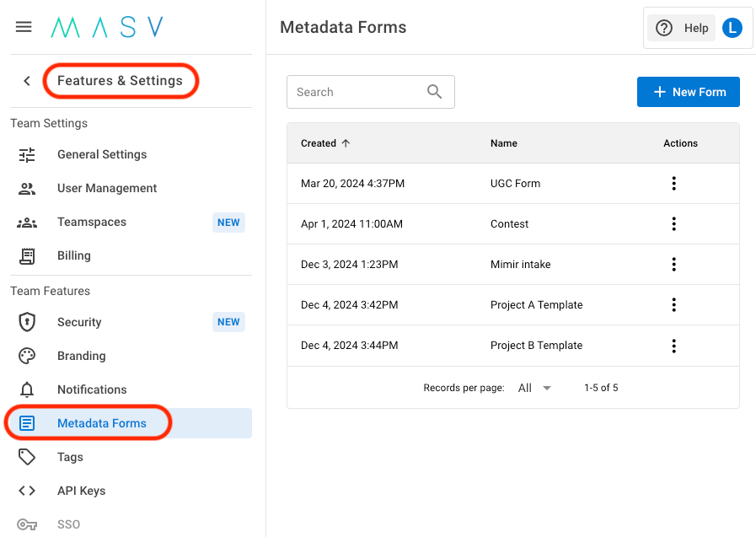The image size is (756, 537).
Task: Click the Branding palette icon
Action: click(27, 356)
